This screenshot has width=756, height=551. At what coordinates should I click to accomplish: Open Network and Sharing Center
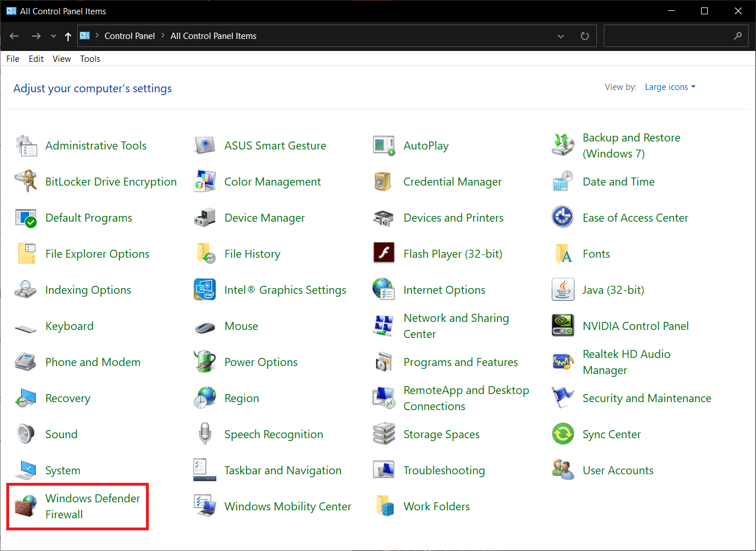pos(456,325)
